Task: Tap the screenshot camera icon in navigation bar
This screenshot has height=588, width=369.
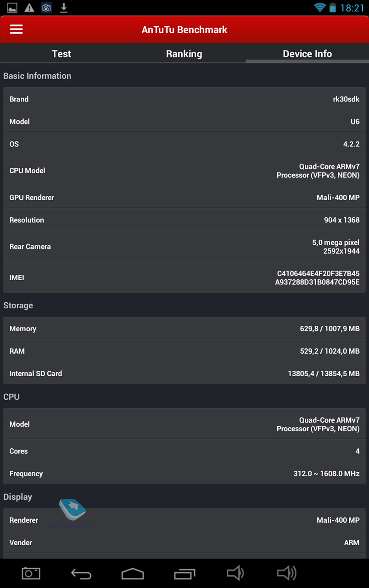Action: 31,573
